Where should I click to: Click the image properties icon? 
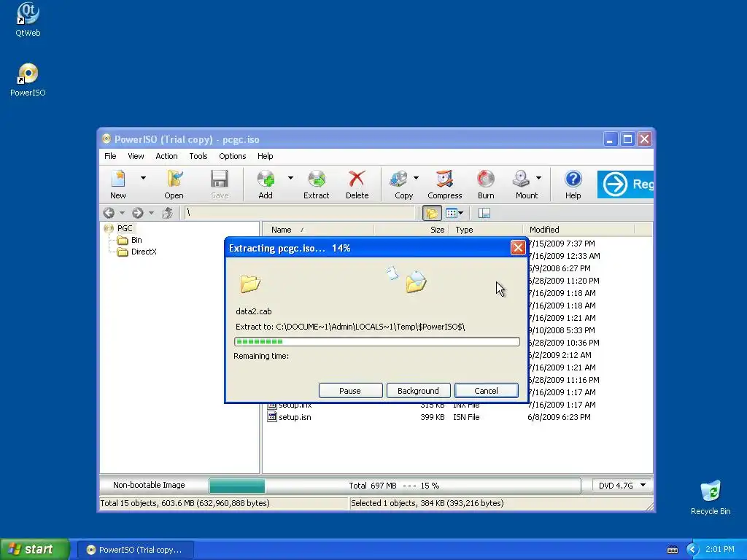coord(484,214)
